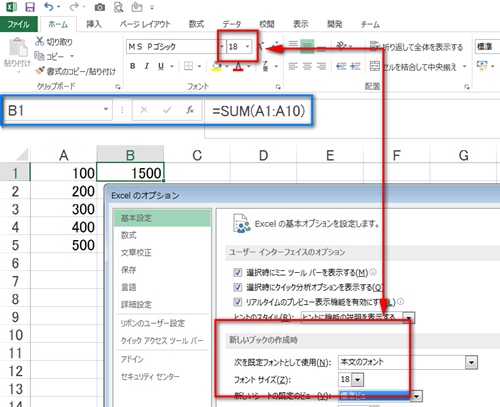Click the scissors Cut icon
The image size is (500, 407).
39,41
